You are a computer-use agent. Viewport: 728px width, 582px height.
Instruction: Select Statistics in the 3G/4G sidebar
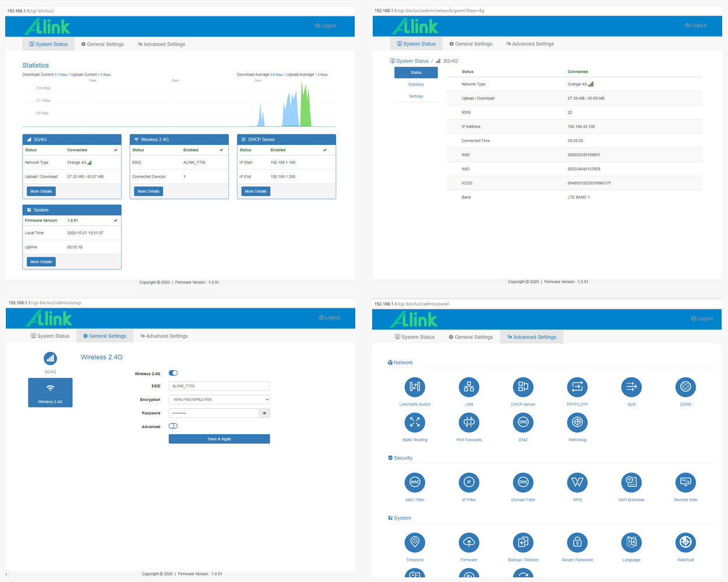coord(416,84)
